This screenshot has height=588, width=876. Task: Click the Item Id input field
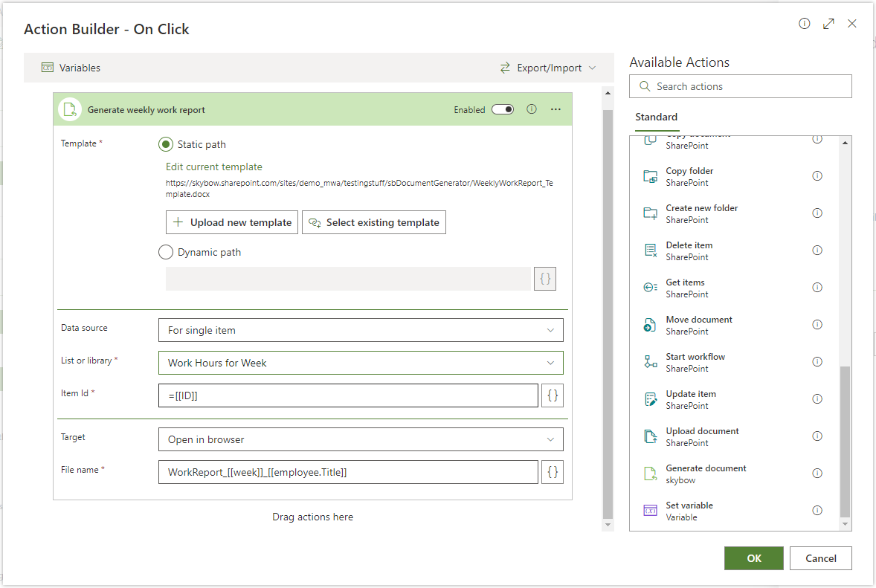click(348, 395)
